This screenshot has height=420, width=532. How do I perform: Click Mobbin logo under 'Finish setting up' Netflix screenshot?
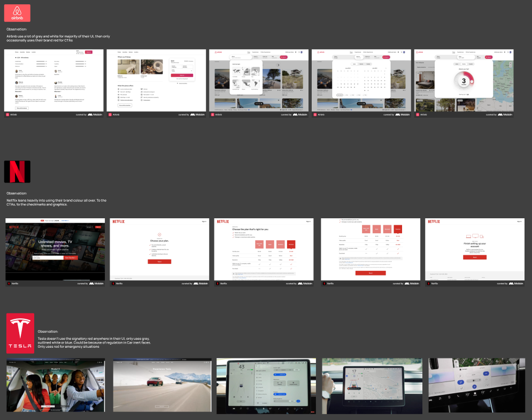pyautogui.click(x=516, y=284)
